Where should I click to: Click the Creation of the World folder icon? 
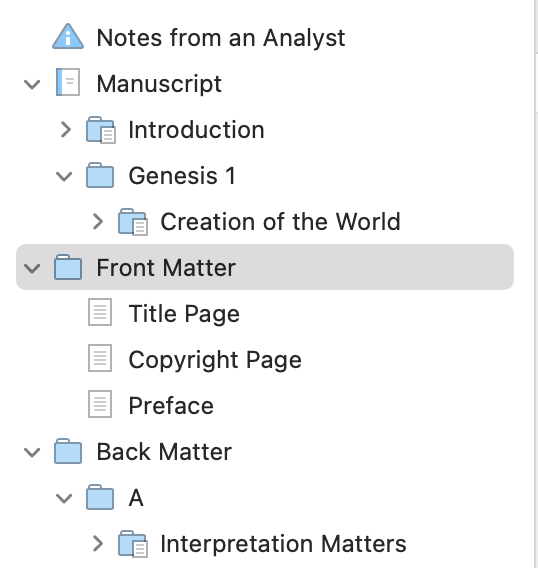tap(133, 221)
